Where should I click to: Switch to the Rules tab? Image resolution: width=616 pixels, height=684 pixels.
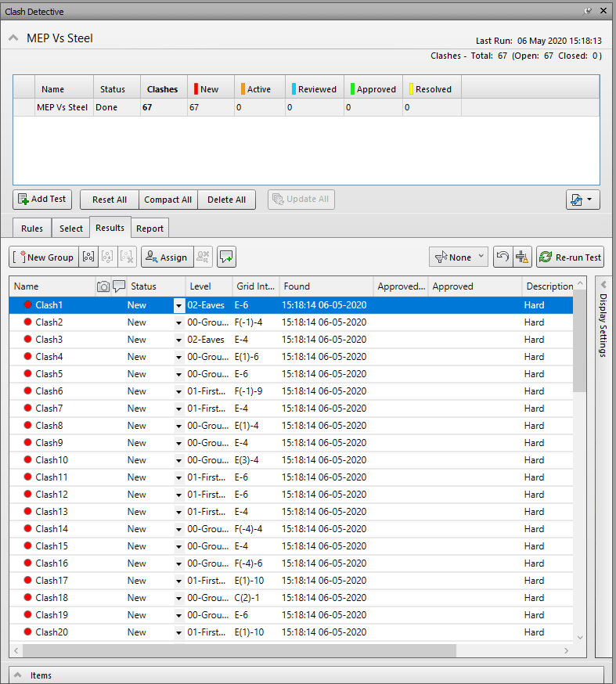[32, 229]
